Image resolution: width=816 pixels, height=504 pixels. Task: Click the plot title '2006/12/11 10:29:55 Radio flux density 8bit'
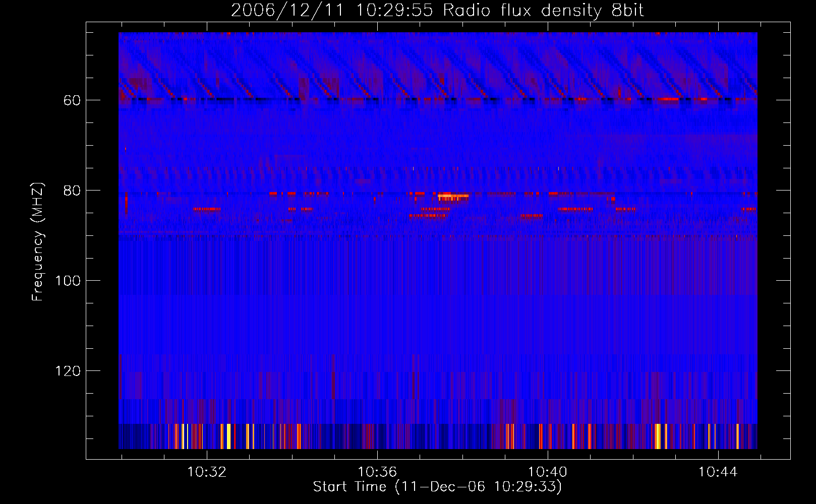point(437,10)
